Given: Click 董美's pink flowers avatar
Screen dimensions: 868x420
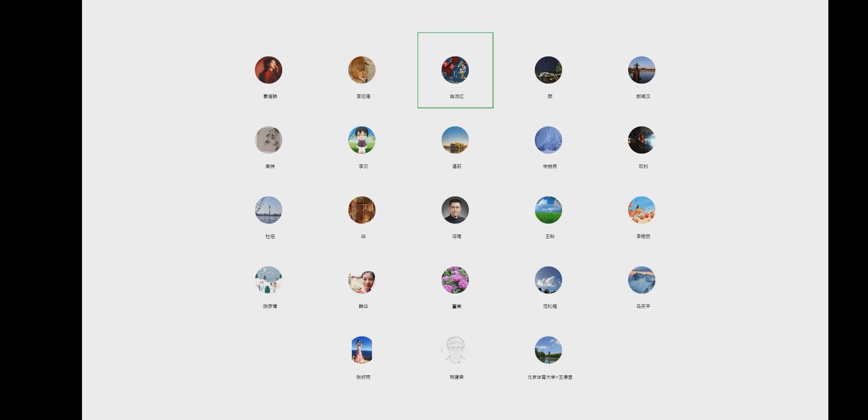Looking at the screenshot, I should (455, 280).
